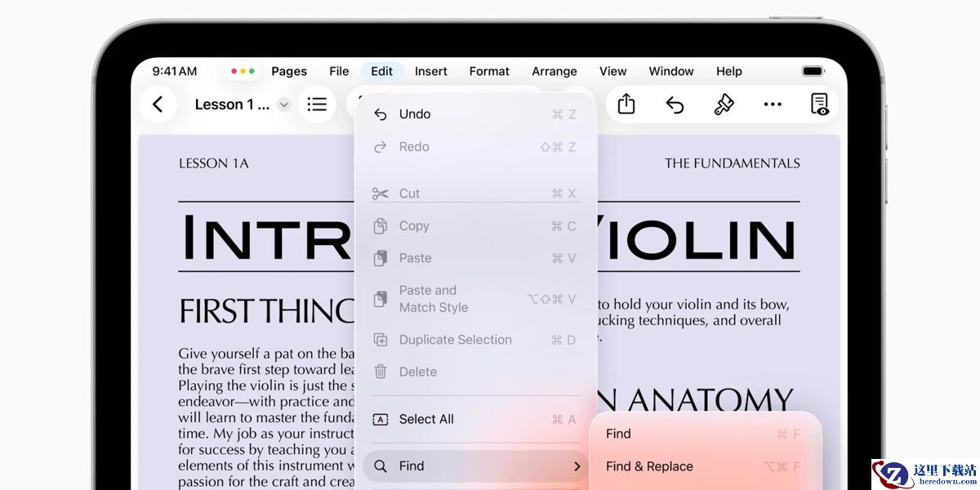980x490 pixels.
Task: Open the File menu
Action: tap(339, 71)
